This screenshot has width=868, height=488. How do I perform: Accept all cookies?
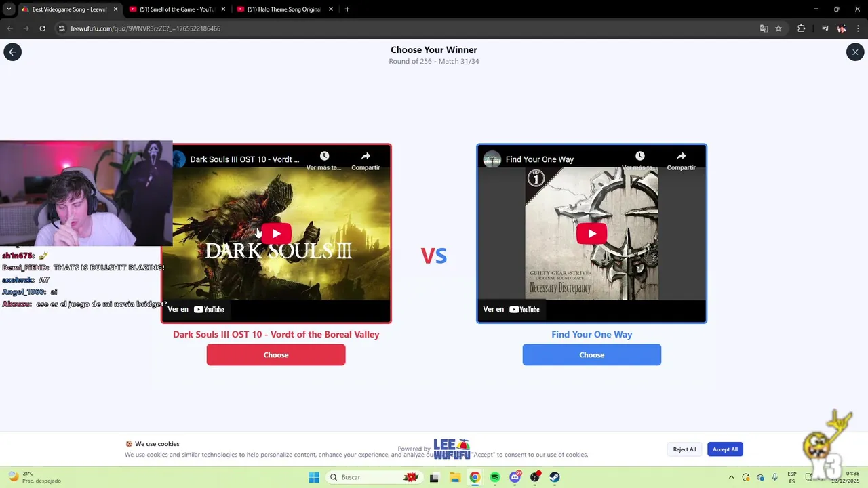click(x=725, y=449)
